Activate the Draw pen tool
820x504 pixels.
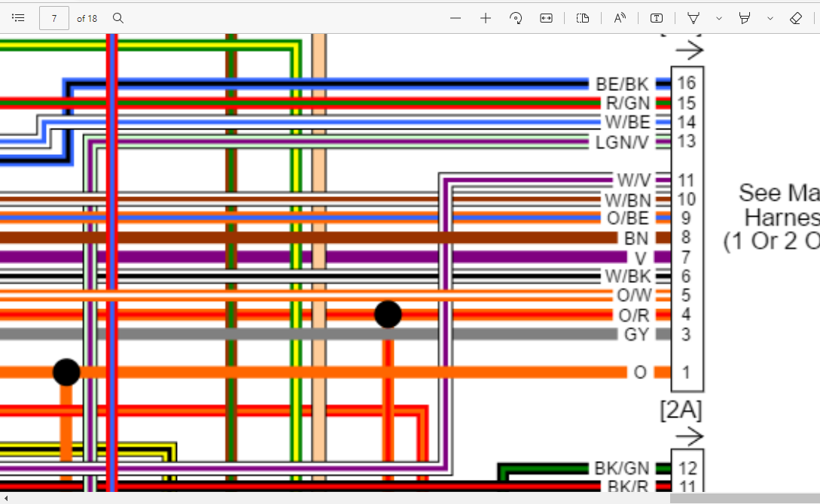693,18
